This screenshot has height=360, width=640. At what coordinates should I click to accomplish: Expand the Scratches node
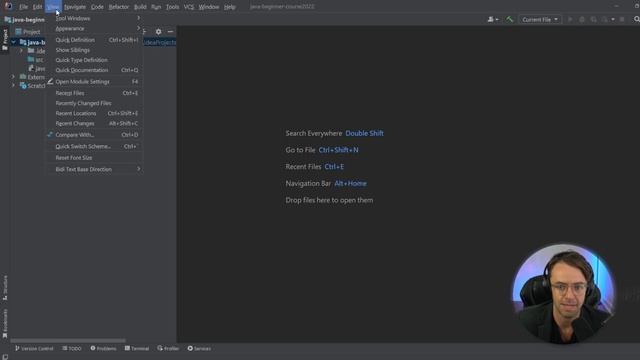[x=13, y=85]
